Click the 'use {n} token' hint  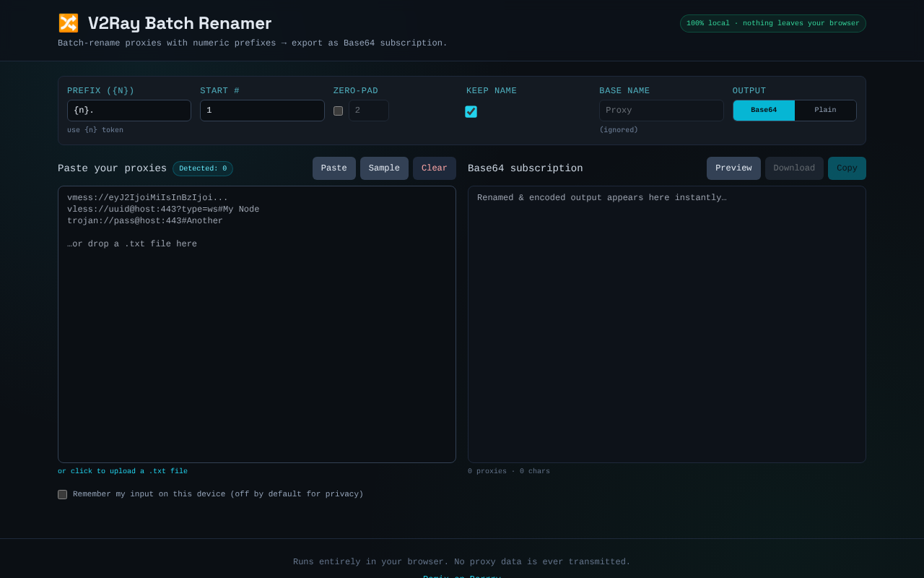95,130
